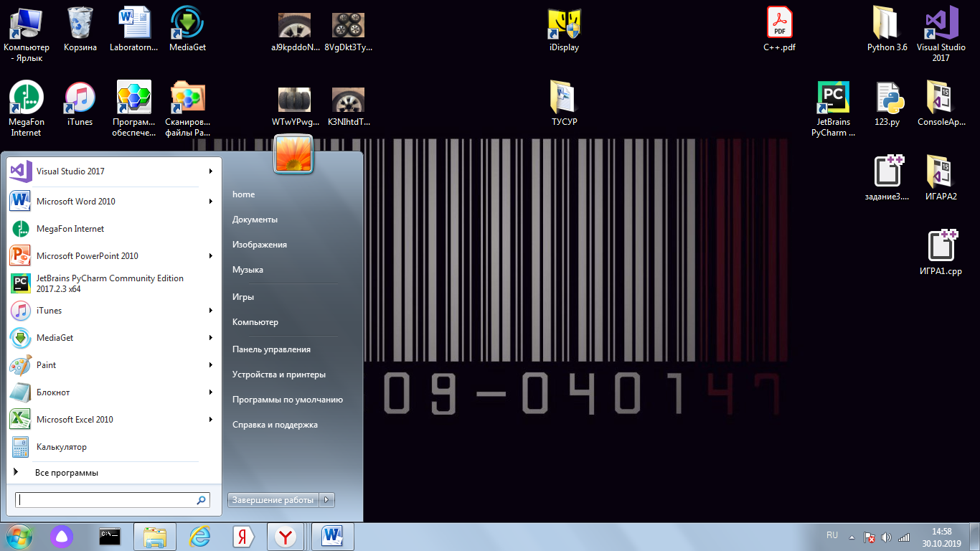Click the Завершение работы button

coord(273,500)
